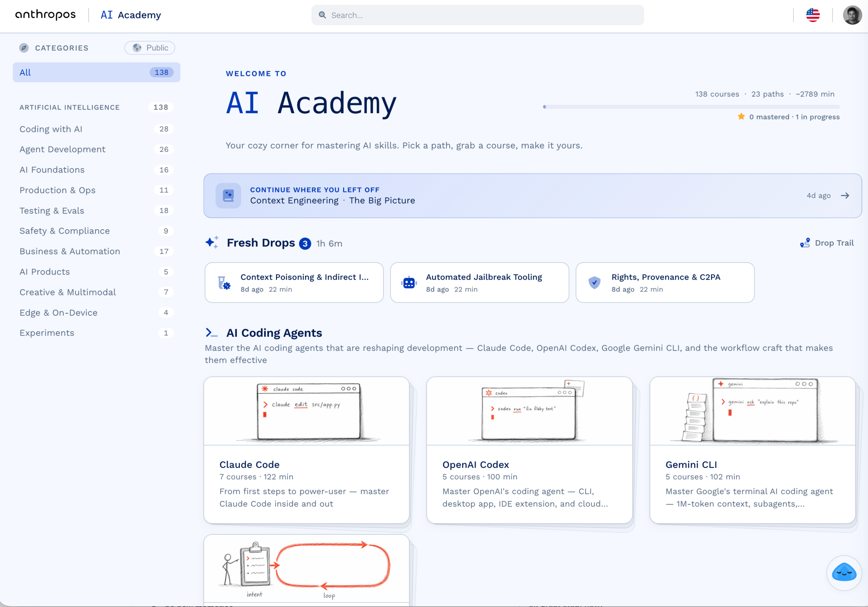The width and height of the screenshot is (868, 607).
Task: Open Context Poisoning & Indirect course card
Action: click(x=294, y=282)
